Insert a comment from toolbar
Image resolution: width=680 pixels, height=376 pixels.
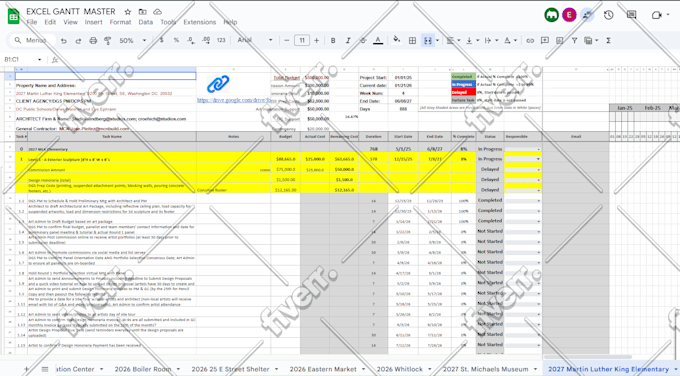point(545,40)
